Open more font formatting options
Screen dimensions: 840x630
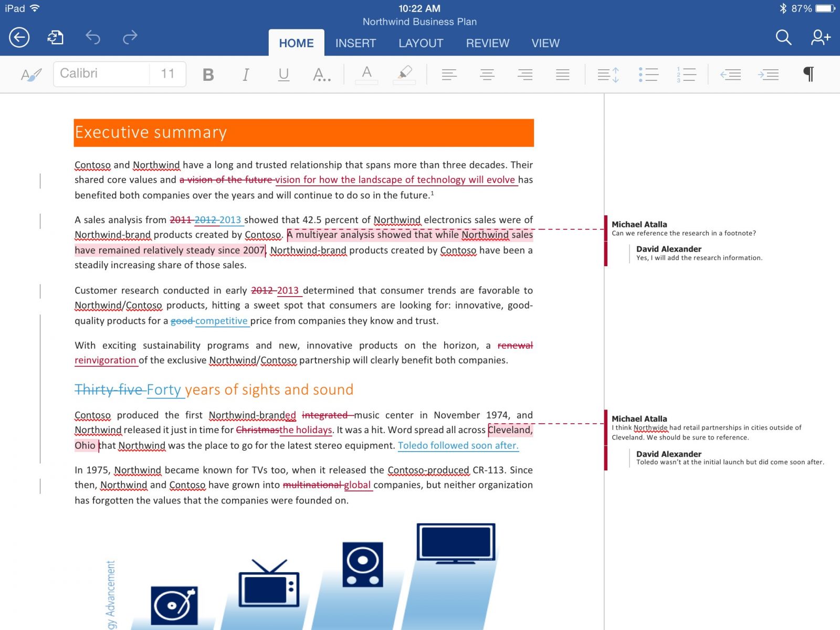click(321, 75)
